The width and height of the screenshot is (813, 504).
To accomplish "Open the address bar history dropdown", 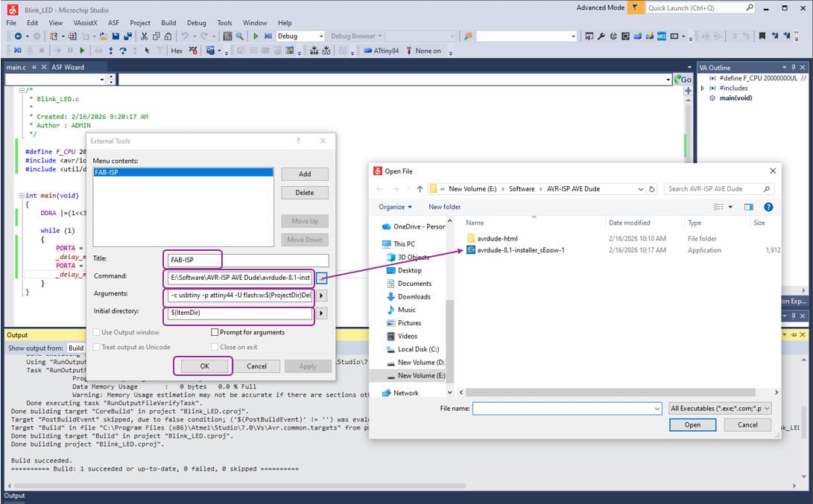I will 641,189.
